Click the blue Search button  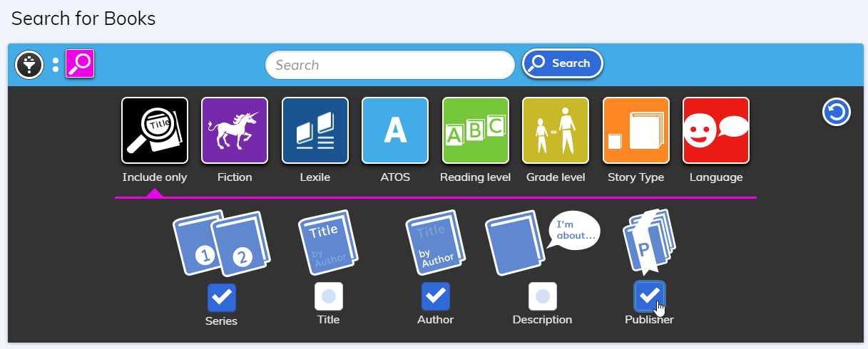pyautogui.click(x=563, y=63)
